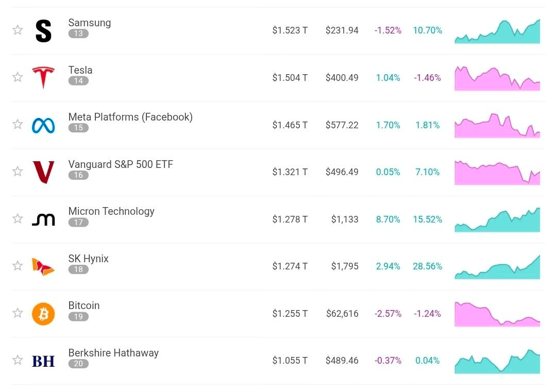
Task: Open the Meta Platforms (Facebook) link
Action: coord(130,117)
